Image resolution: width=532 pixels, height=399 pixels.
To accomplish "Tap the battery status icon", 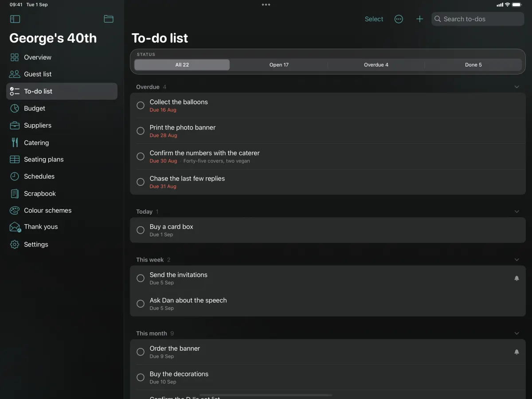I will (517, 4).
